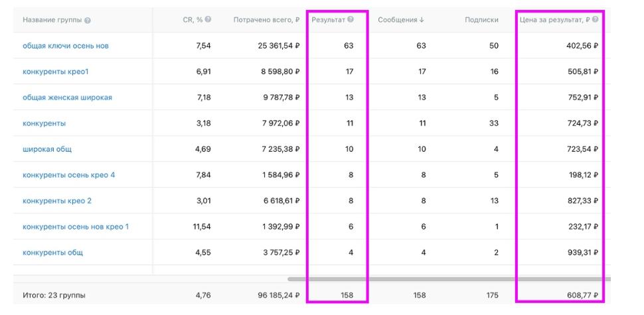Select spent value 3 757,25 ₽
This screenshot has width=644, height=315.
282,253
